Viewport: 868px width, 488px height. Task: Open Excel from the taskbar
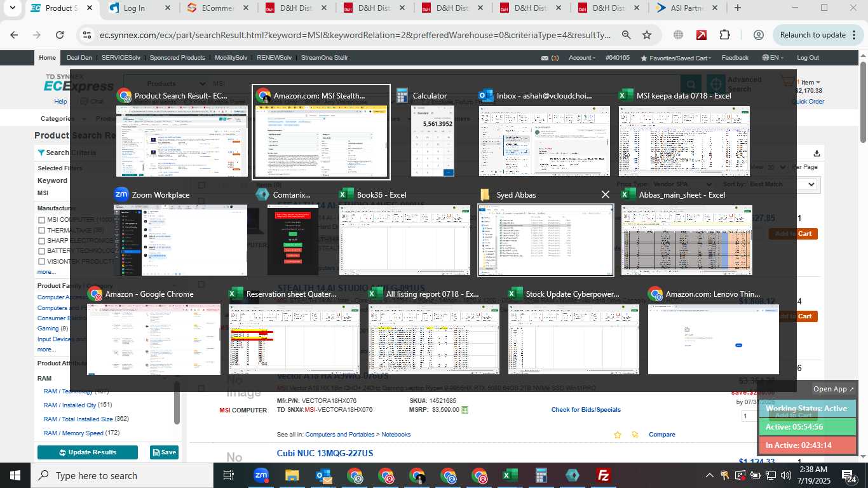(510, 475)
